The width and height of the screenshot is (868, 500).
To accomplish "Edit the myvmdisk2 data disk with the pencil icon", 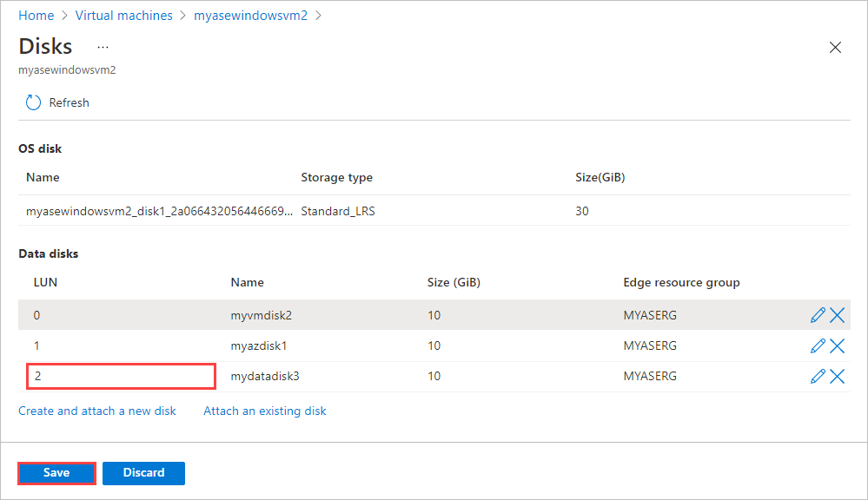I will pyautogui.click(x=818, y=315).
